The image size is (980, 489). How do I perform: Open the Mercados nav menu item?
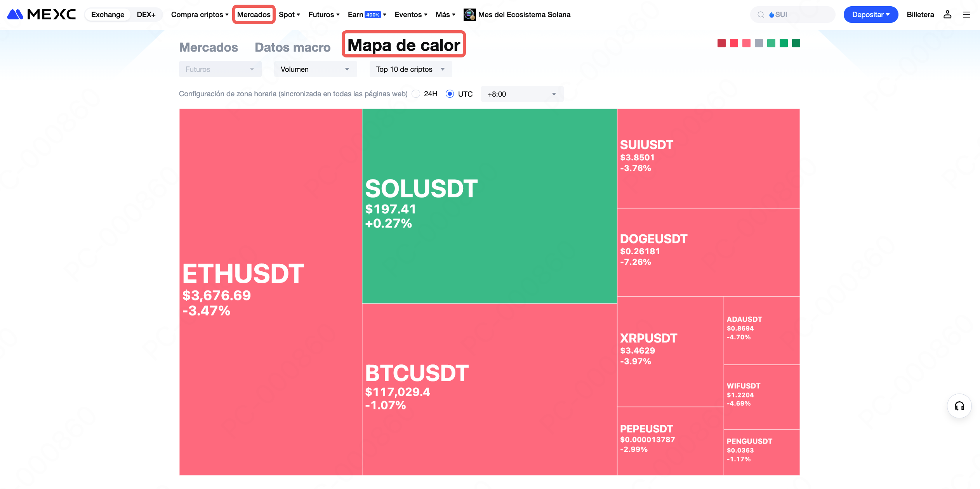(x=254, y=15)
